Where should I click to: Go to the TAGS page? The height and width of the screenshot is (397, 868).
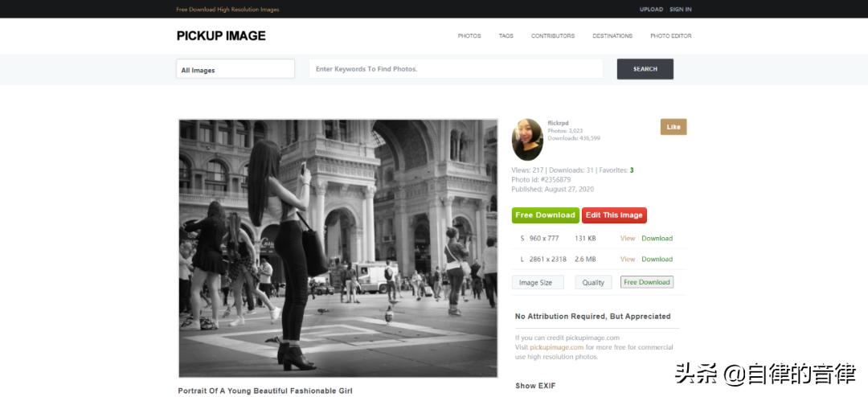(x=506, y=36)
